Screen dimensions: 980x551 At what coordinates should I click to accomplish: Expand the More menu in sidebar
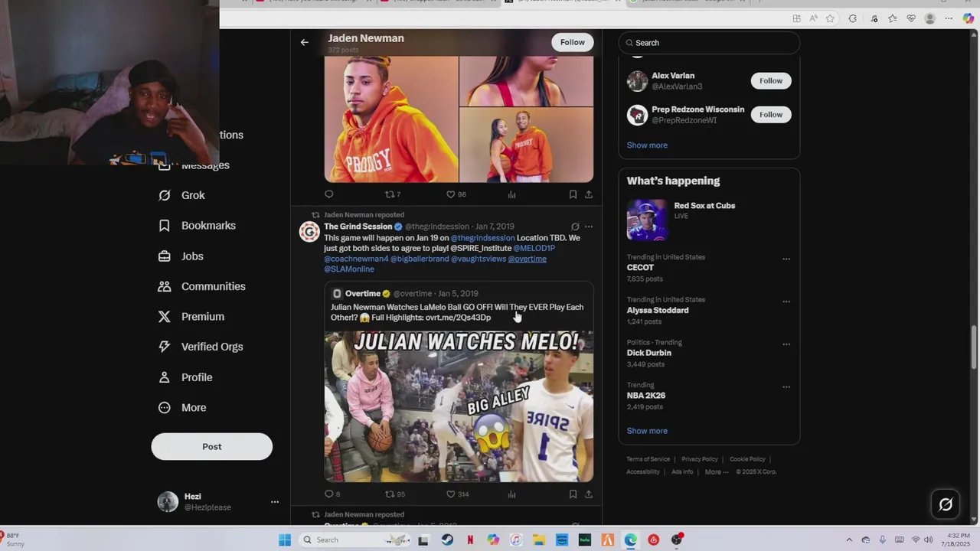coord(181,408)
